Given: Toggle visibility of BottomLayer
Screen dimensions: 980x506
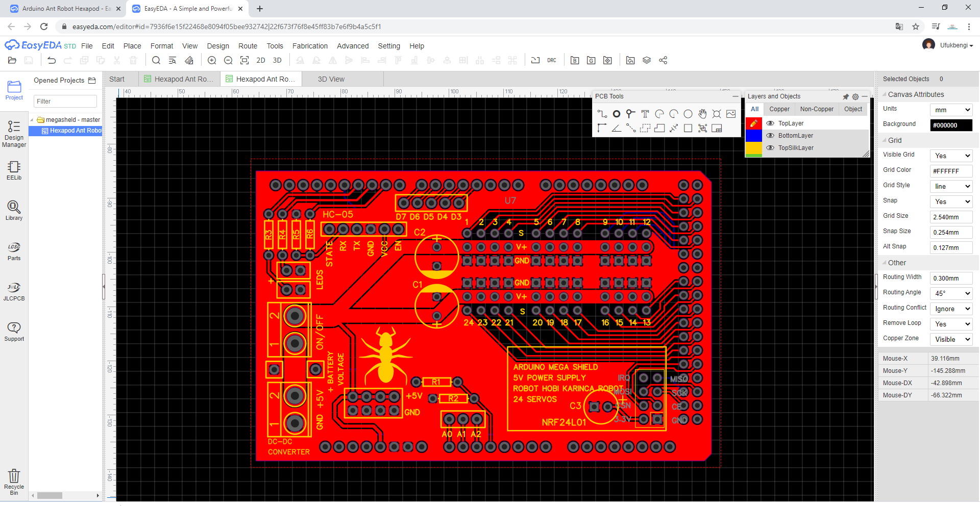Looking at the screenshot, I should [770, 136].
